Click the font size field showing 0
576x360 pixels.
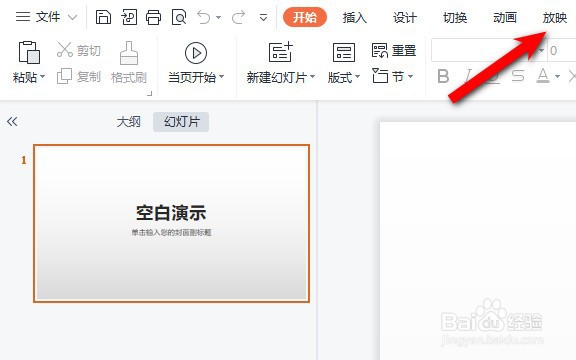[561, 50]
